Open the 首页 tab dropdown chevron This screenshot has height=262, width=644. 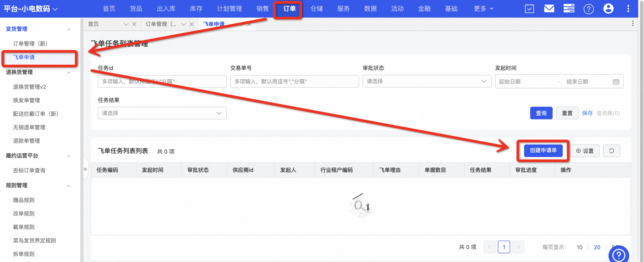pyautogui.click(x=126, y=24)
